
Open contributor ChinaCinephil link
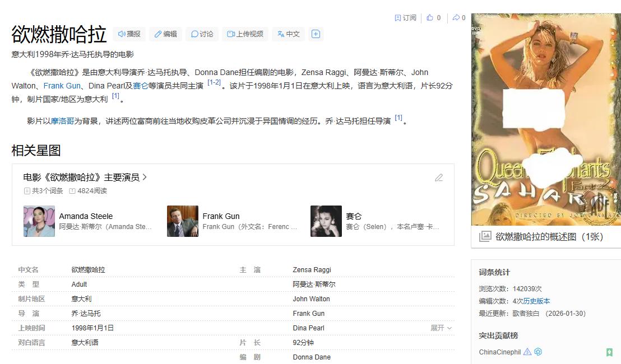[500, 352]
